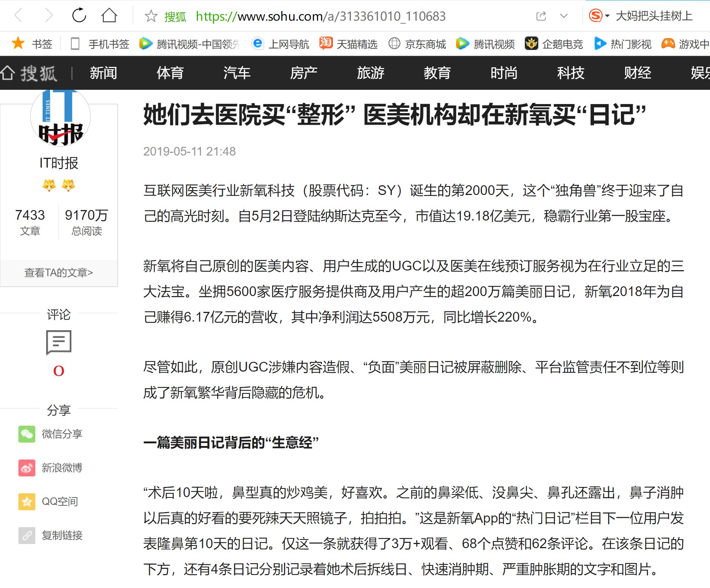The height and width of the screenshot is (588, 710).
Task: Click the browser forward arrow
Action: (x=48, y=16)
